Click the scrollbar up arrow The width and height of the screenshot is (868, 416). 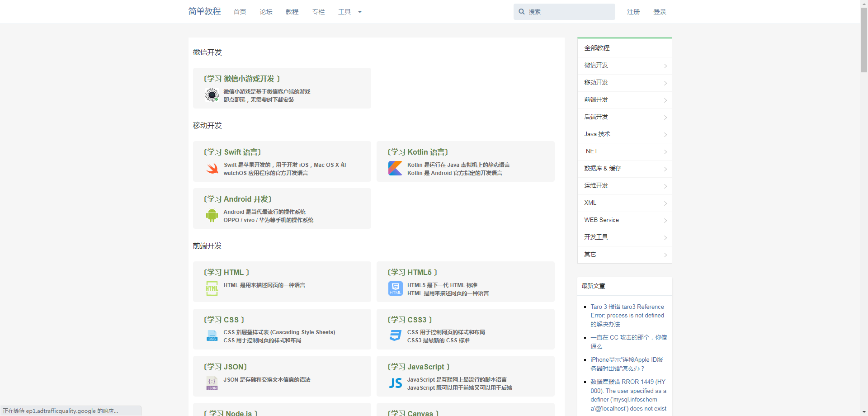click(864, 3)
